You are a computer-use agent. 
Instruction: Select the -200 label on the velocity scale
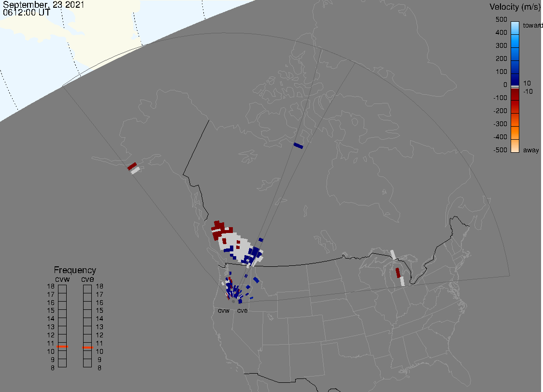coord(500,111)
